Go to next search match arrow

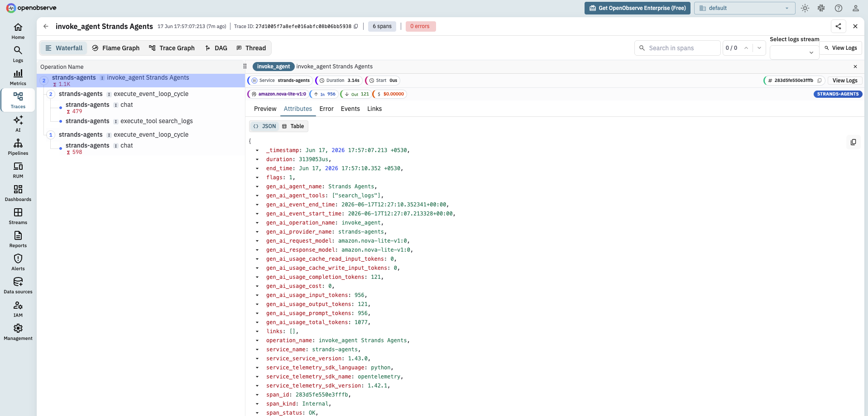[759, 48]
